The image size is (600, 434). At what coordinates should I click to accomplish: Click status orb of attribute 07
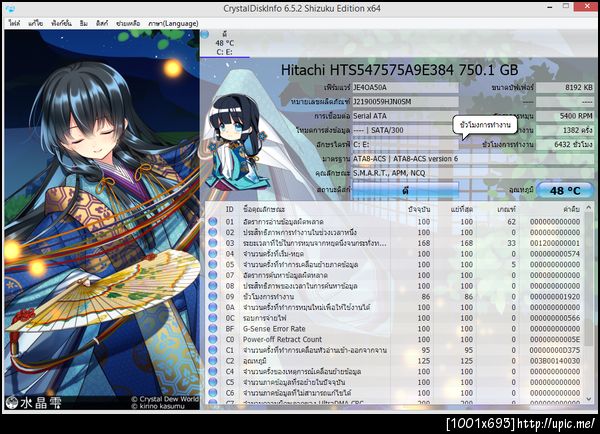(213, 275)
